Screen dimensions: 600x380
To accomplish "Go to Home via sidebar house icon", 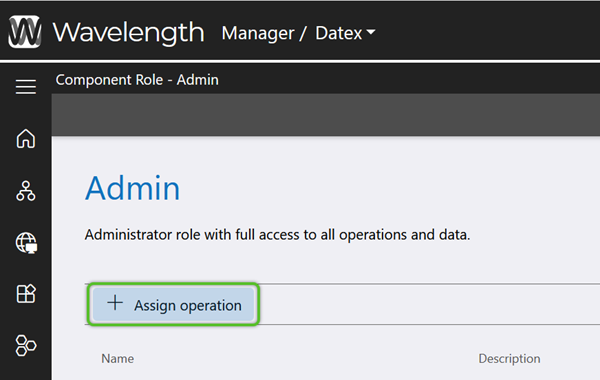I will pyautogui.click(x=26, y=138).
